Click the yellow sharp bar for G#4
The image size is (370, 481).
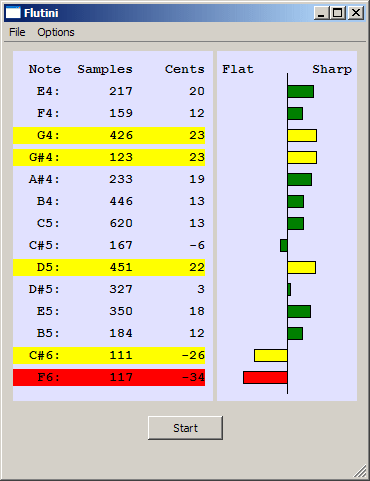[x=302, y=158]
